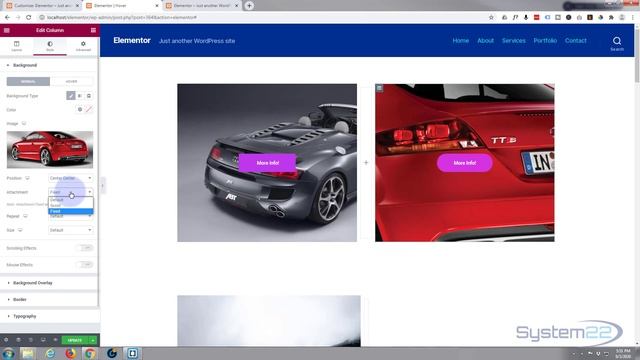Open the widgets grid panel
Image resolution: width=640 pixels, height=360 pixels.
pos(93,30)
